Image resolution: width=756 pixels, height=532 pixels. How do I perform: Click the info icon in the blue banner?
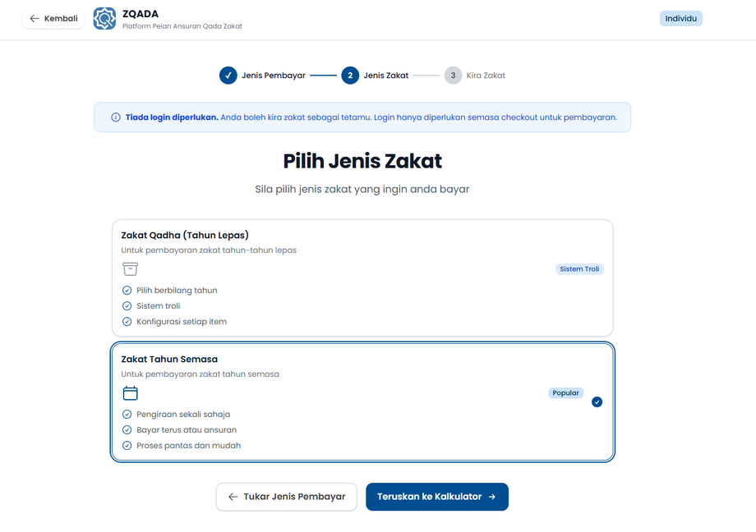tap(116, 117)
